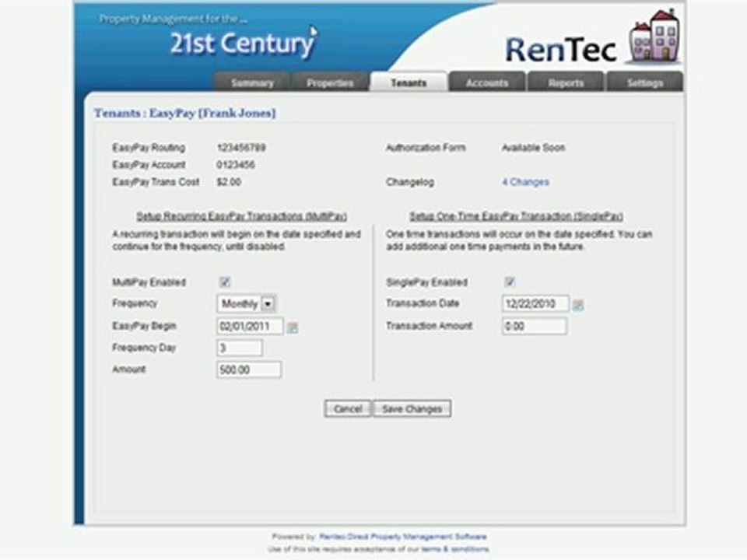Click the EasyPay Begin date field
747x560 pixels.
click(x=250, y=326)
